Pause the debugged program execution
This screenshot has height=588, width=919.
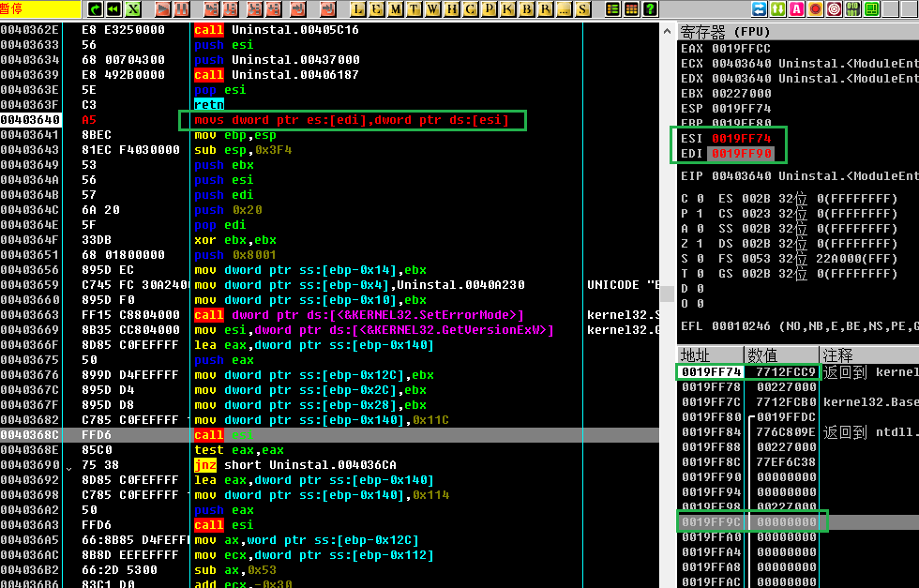coord(184,9)
